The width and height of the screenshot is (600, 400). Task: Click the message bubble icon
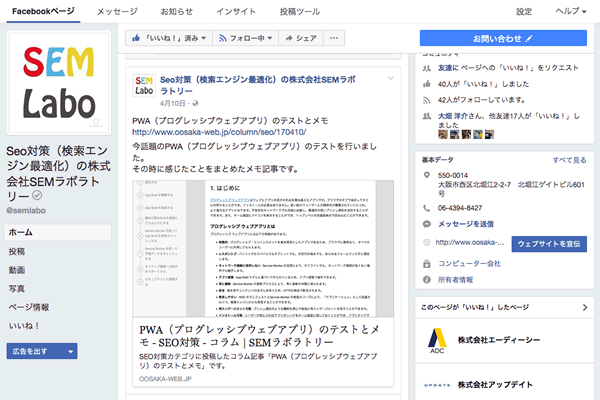(427, 224)
